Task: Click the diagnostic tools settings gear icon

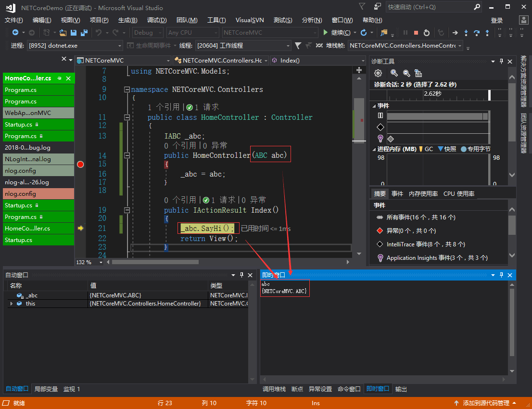Action: coord(378,73)
